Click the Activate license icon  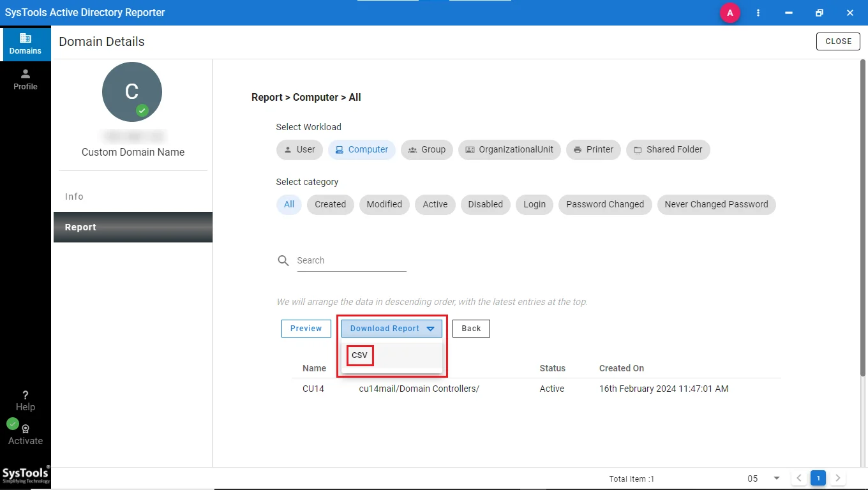click(x=26, y=429)
